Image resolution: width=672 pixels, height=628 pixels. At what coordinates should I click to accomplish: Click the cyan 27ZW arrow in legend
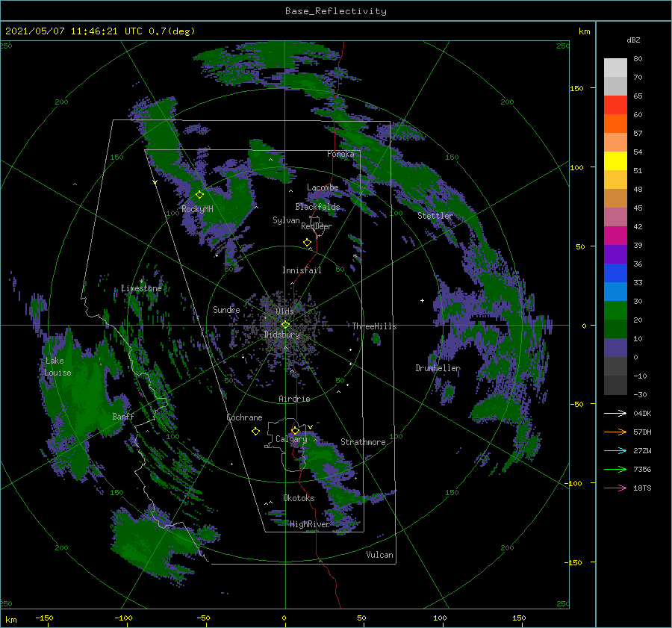click(615, 450)
